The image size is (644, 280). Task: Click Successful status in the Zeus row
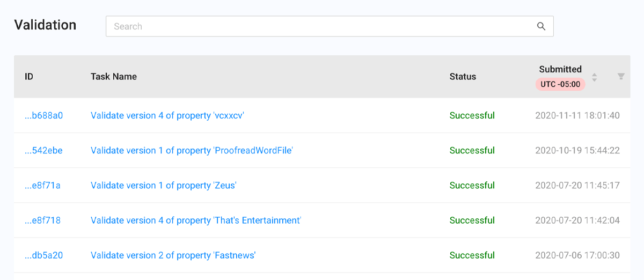click(472, 185)
